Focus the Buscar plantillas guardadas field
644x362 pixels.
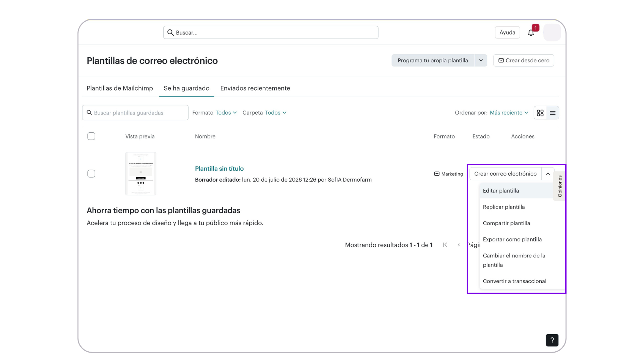coord(135,113)
